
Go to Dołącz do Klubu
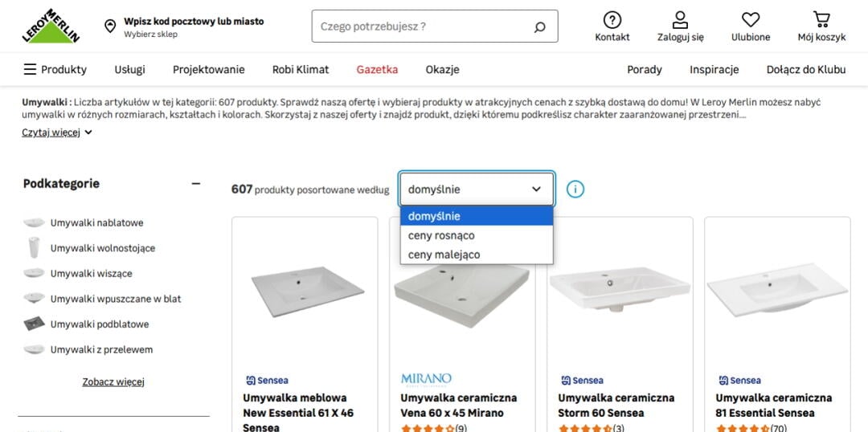pos(805,69)
